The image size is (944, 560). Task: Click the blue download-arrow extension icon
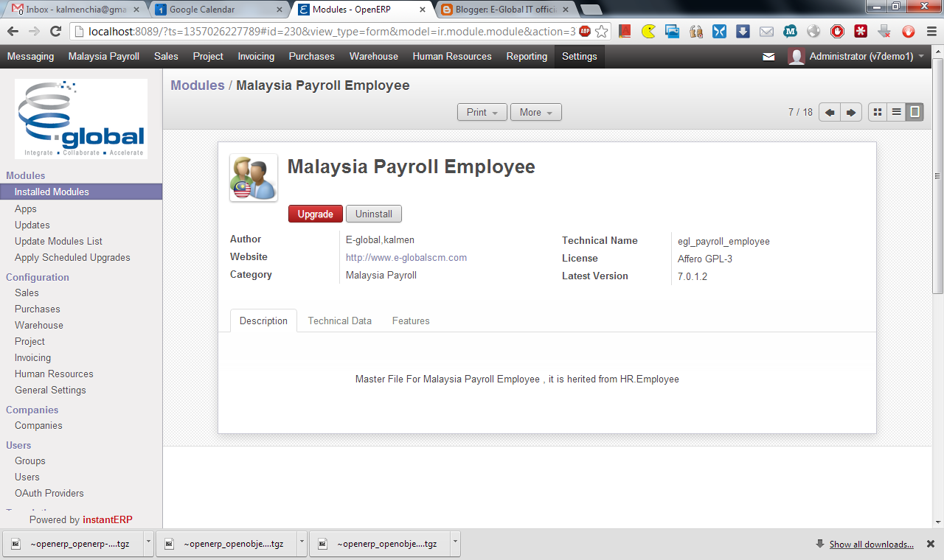(743, 32)
